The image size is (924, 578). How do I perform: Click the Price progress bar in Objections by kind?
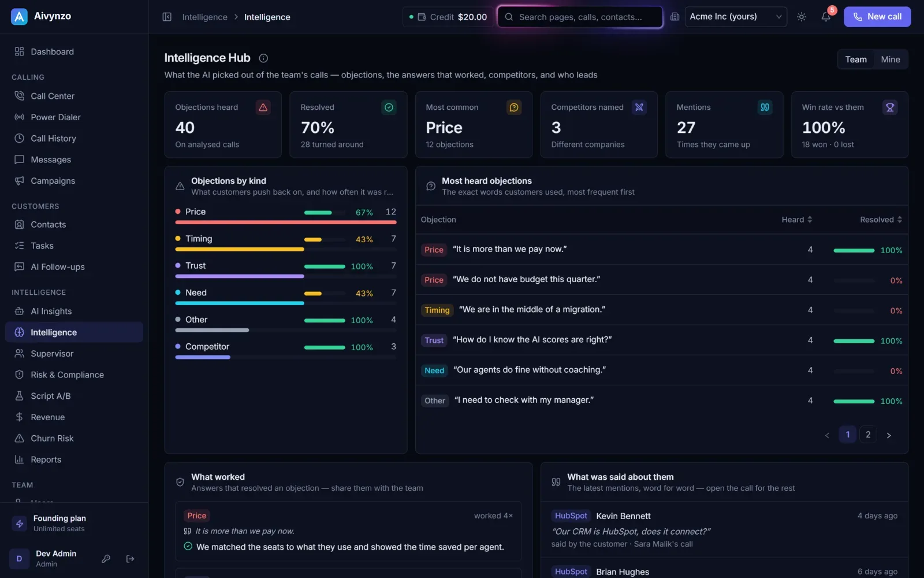tap(286, 222)
